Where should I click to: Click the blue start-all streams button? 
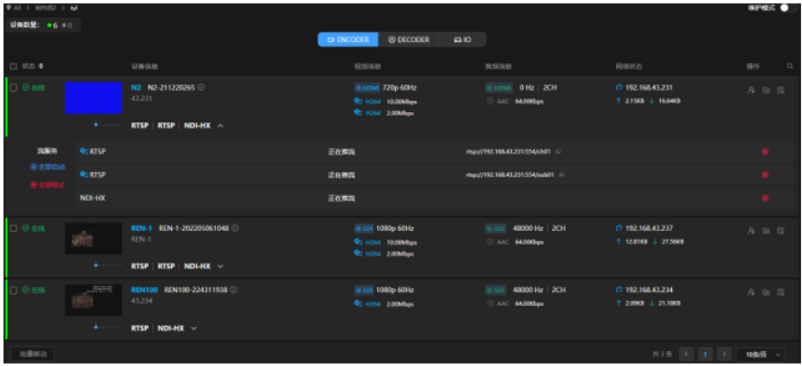point(48,167)
